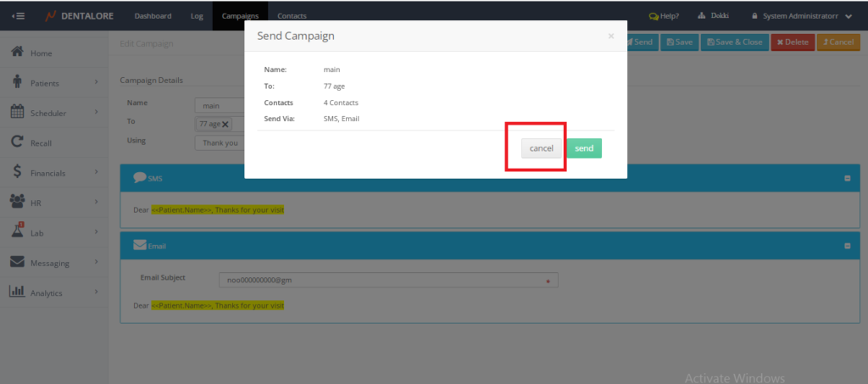The width and height of the screenshot is (868, 384).
Task: Click cancel in Send Campaign dialog
Action: click(541, 148)
